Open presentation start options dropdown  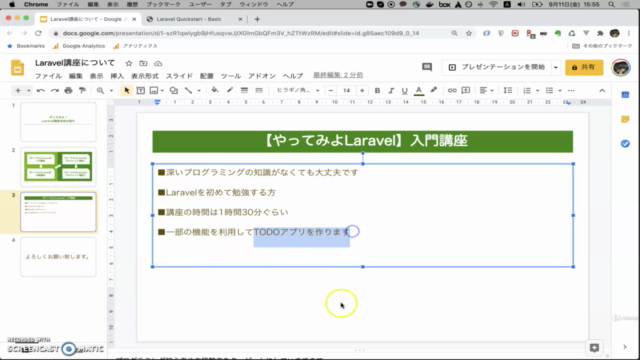coord(556,67)
